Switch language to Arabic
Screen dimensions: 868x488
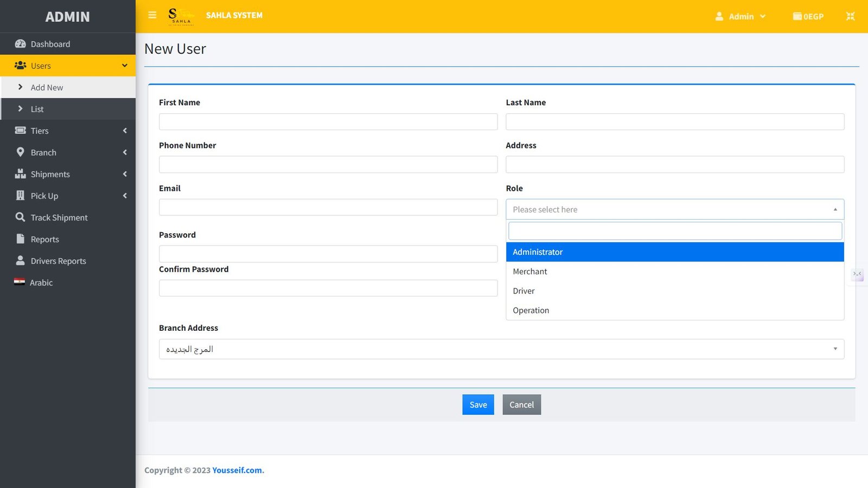[68, 282]
